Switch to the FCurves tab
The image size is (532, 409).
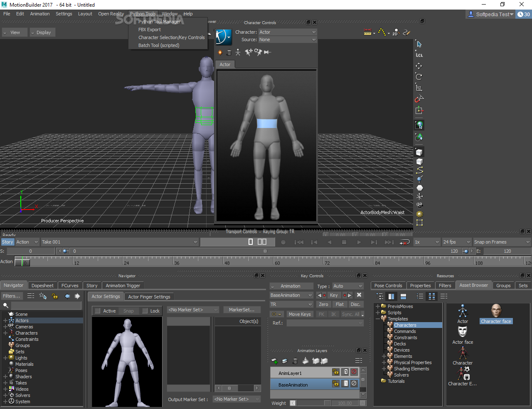click(x=70, y=286)
